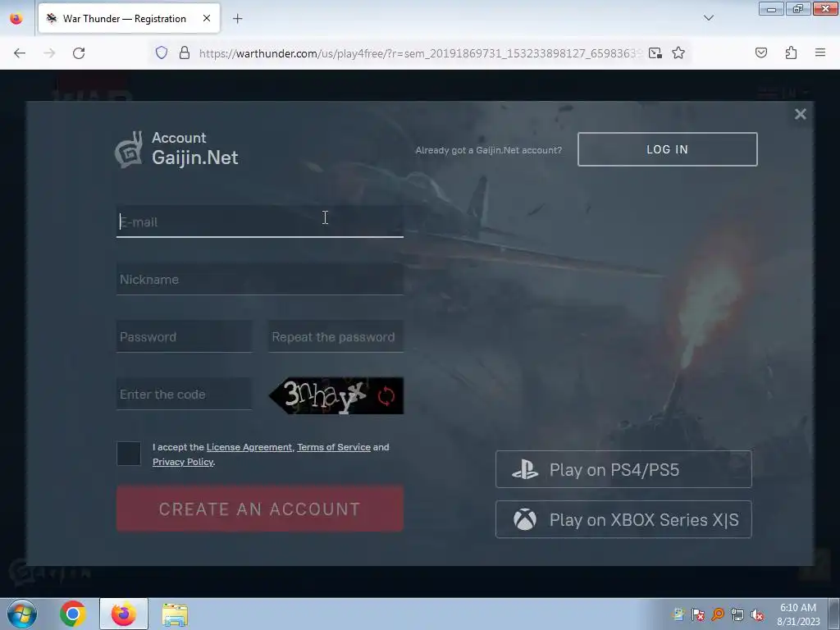Open Firefox application menu
The image size is (840, 630).
coord(820,52)
